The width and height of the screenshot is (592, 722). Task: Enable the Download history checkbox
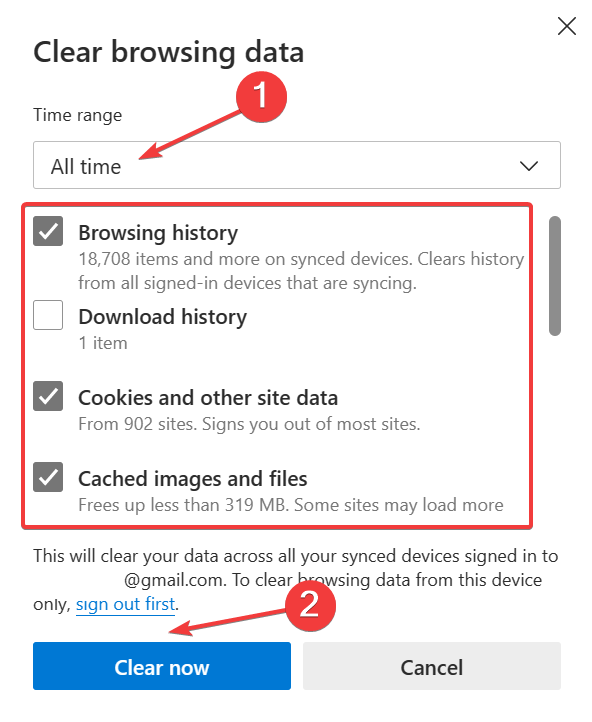[48, 315]
